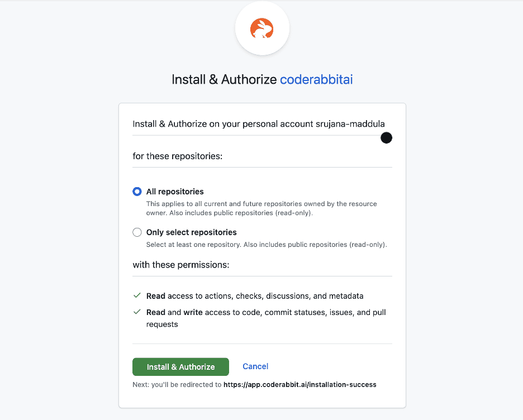Viewport: 523px width, 420px height.
Task: Click the orange portion of the CodeRabbit emblem
Action: click(262, 27)
